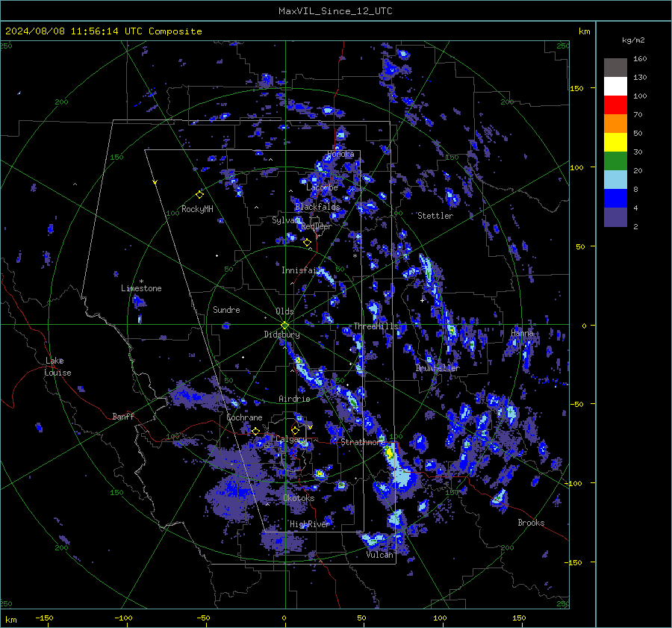This screenshot has width=672, height=628.
Task: Click the 0 tick on the bottom axis
Action: tap(284, 618)
